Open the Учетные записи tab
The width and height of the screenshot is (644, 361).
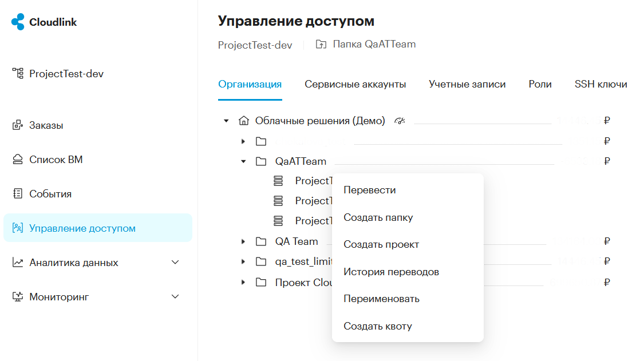(467, 84)
